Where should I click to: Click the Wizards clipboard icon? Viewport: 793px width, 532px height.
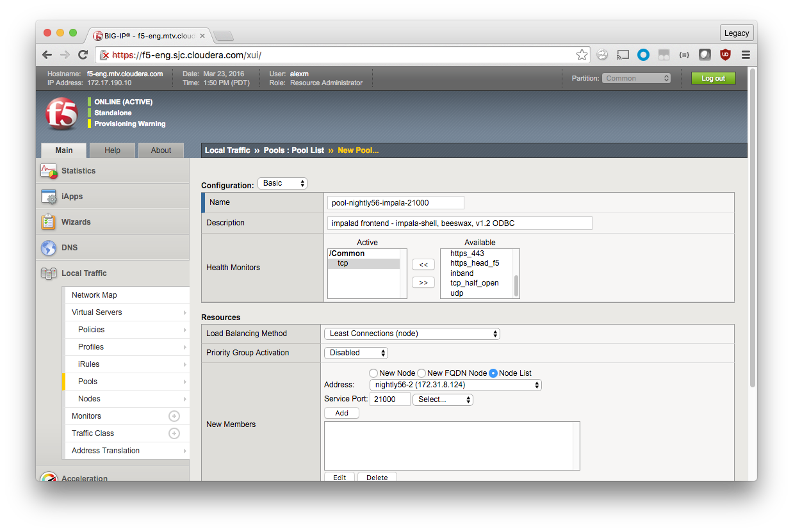49,222
